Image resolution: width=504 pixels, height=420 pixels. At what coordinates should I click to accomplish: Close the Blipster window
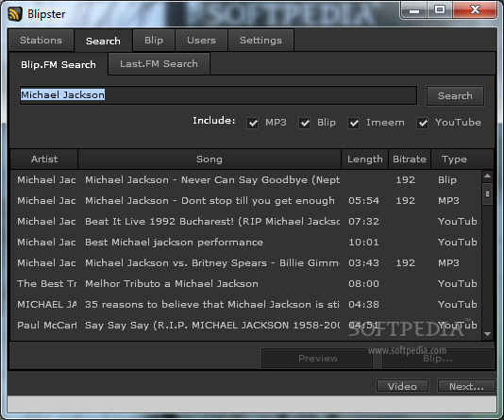pos(475,9)
